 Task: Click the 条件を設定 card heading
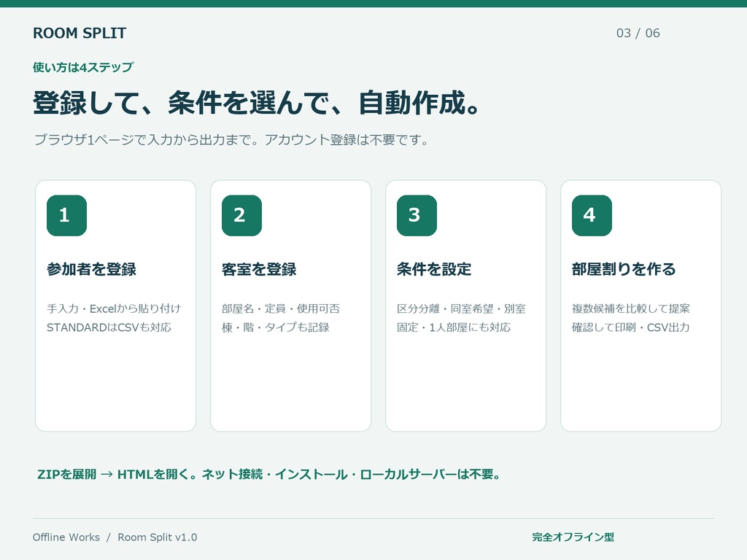pyautogui.click(x=434, y=269)
